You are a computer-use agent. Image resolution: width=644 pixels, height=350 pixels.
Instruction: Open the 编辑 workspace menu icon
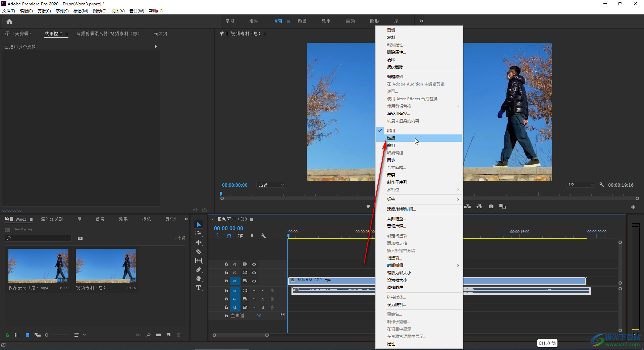pos(288,21)
